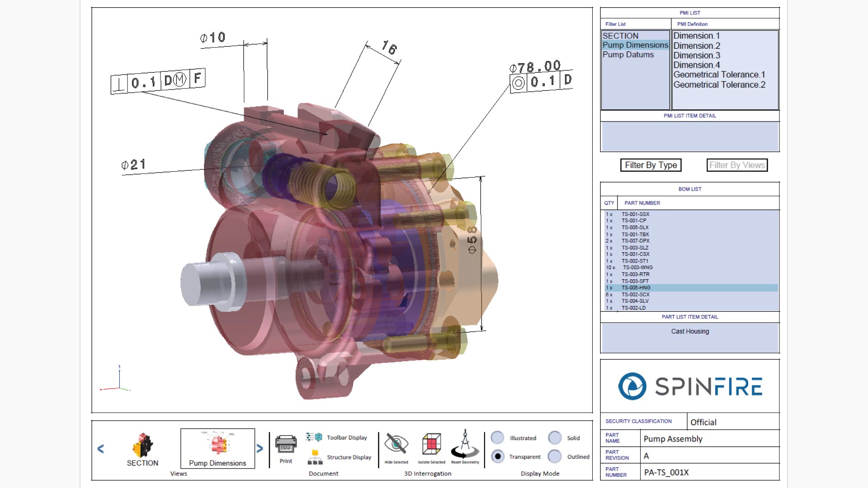Select Dimension.3 in the PMI list
Viewport: 868px width, 488px height.
[x=696, y=56]
